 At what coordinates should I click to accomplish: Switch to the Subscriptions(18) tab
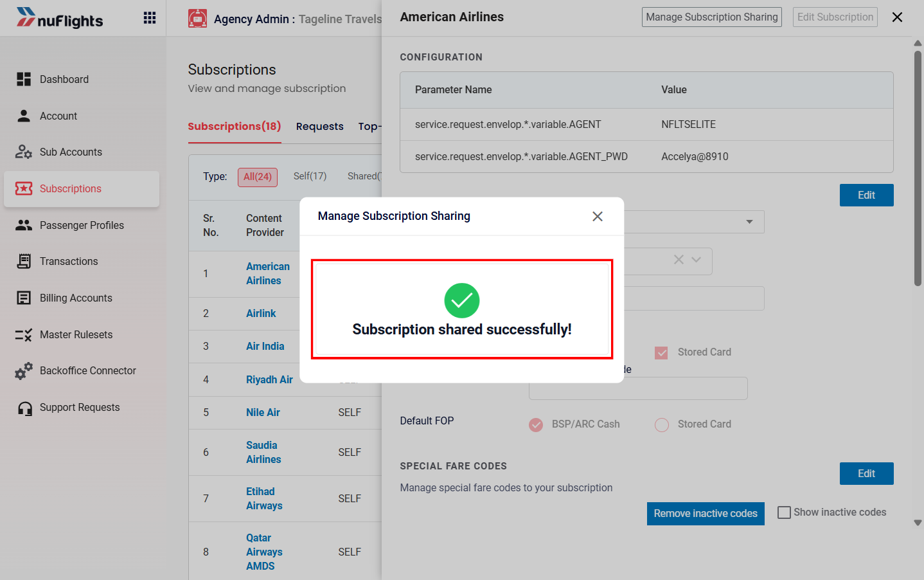coord(235,126)
